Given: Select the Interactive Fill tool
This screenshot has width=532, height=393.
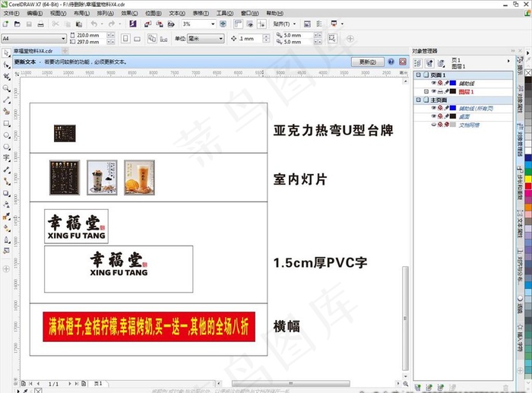Looking at the screenshot, I should [6, 228].
